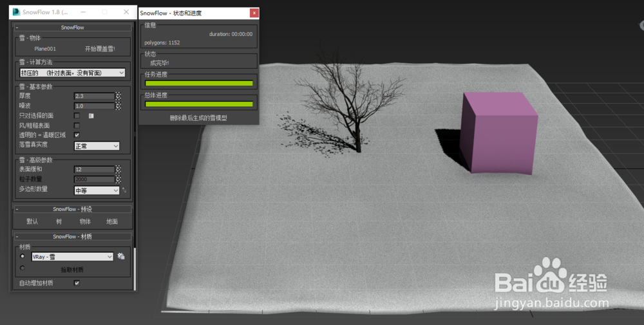
Task: Select the VRay - 雪 material radio button
Action: [x=23, y=256]
